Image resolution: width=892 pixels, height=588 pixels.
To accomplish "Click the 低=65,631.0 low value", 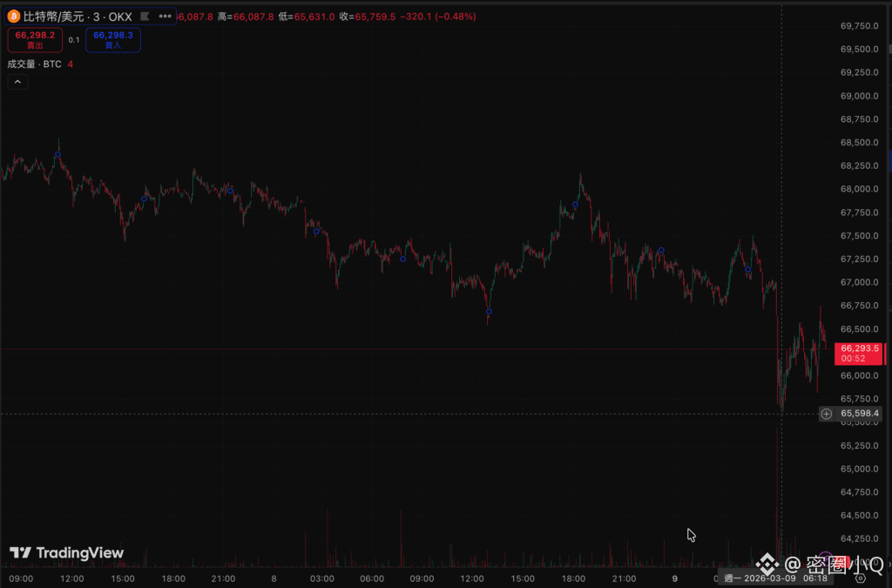I will click(306, 17).
